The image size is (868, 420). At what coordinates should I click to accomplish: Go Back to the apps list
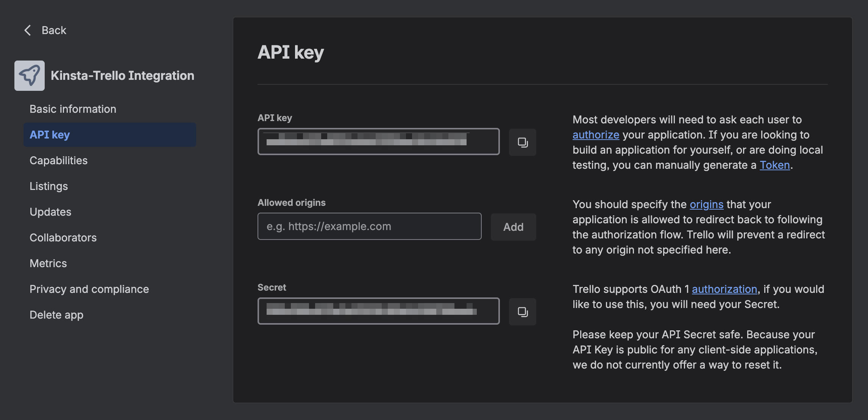coord(54,30)
